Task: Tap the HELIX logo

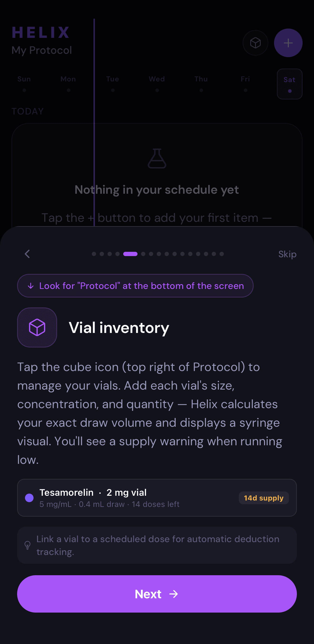Action: 41,32
